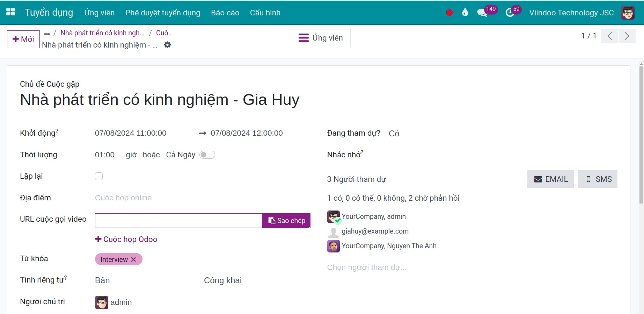Toggle the Cả Ngày all-day switch
Viewport: 644px width, 314px height.
click(x=207, y=155)
